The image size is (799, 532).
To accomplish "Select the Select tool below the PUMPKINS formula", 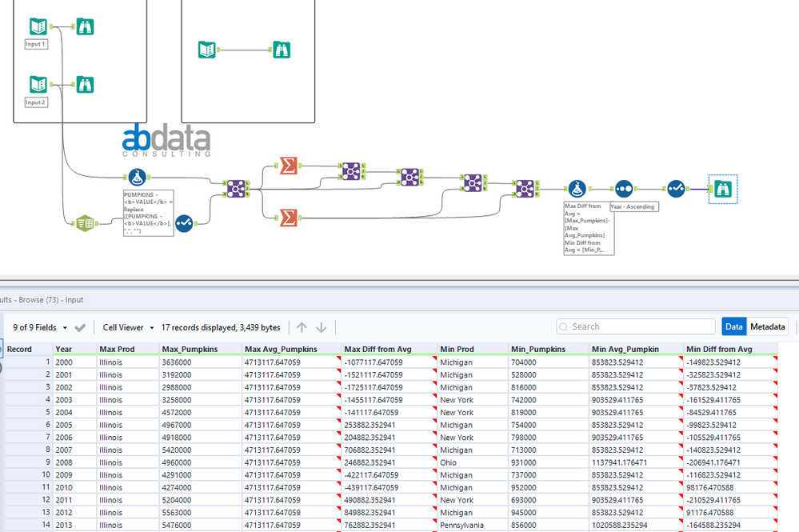I will pyautogui.click(x=184, y=223).
